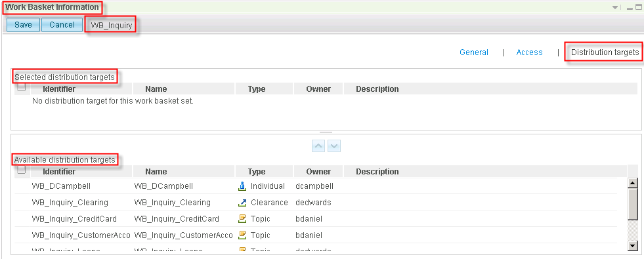Switch to the General tab
This screenshot has width=644, height=259.
tap(474, 52)
